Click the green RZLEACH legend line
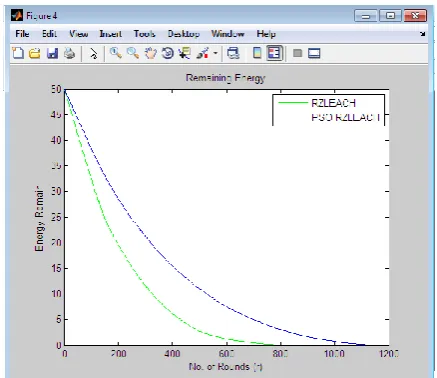Image resolution: width=437 pixels, height=378 pixels. click(x=293, y=103)
